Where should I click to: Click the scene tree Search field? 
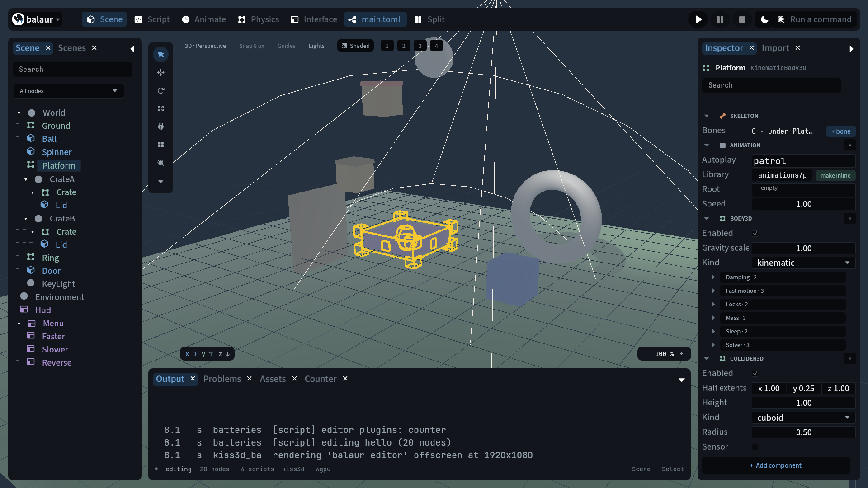pos(72,70)
